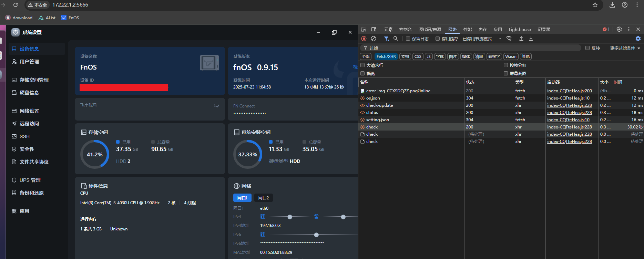Open browser downloads icon
644x259 pixels.
tap(612, 5)
